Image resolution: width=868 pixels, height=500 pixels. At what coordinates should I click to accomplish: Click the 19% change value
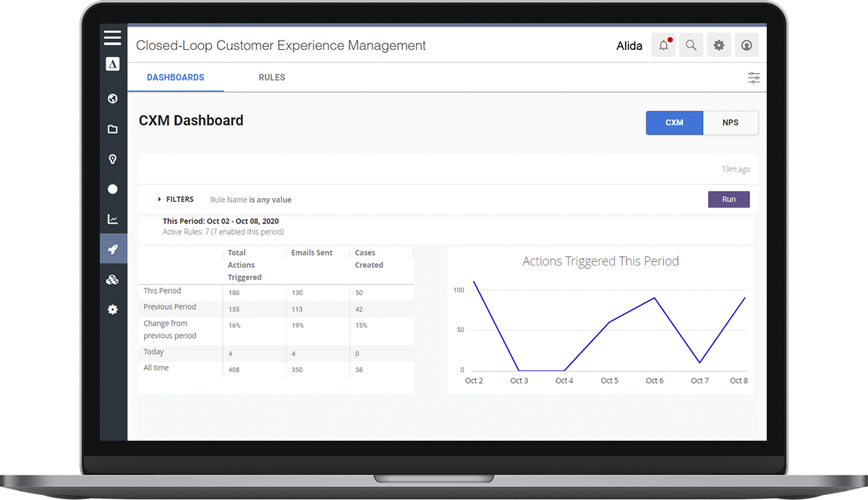click(297, 326)
